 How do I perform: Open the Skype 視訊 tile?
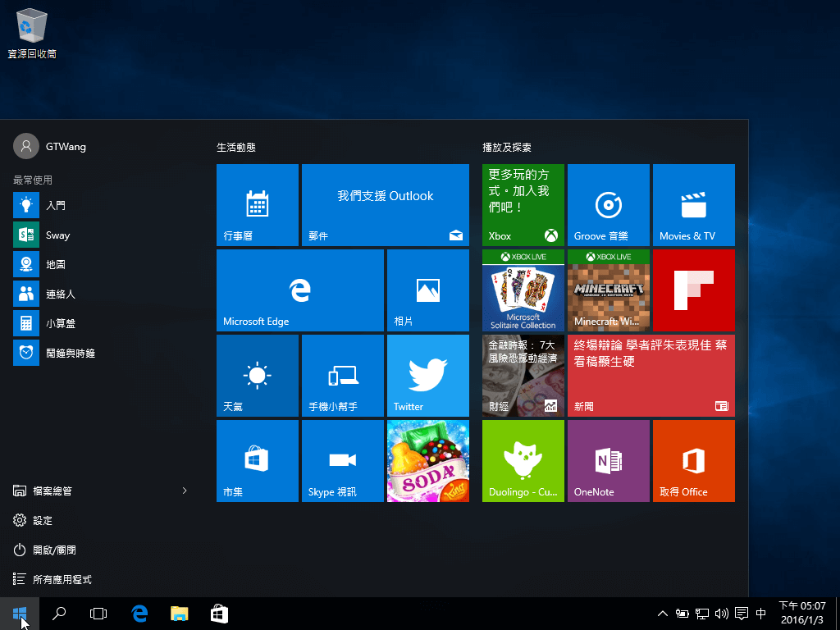[x=342, y=460]
